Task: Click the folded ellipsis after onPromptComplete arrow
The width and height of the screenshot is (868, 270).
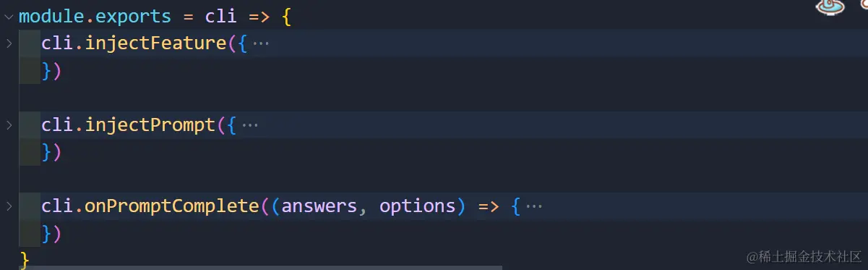Action: [x=533, y=206]
